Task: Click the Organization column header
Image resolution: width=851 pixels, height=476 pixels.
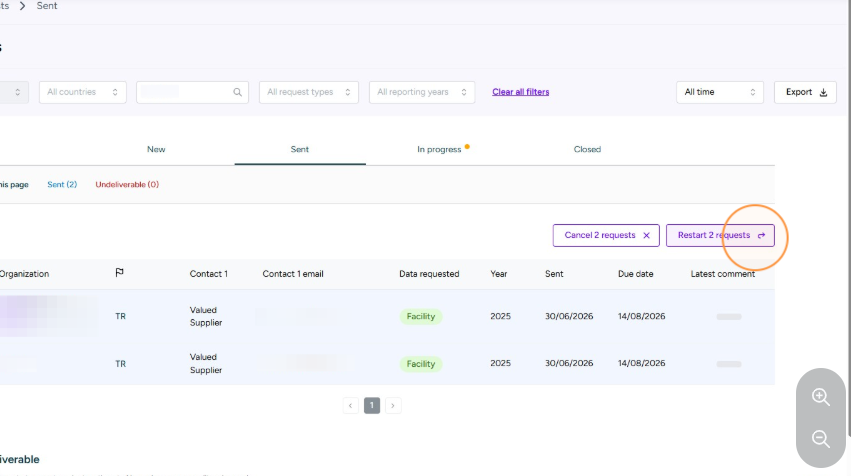Action: (x=24, y=274)
